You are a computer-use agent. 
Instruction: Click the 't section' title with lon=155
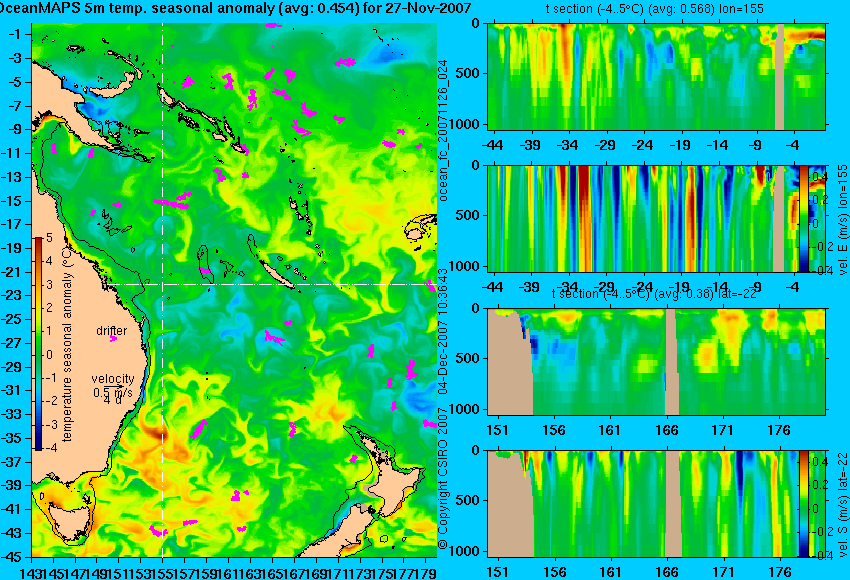654,9
